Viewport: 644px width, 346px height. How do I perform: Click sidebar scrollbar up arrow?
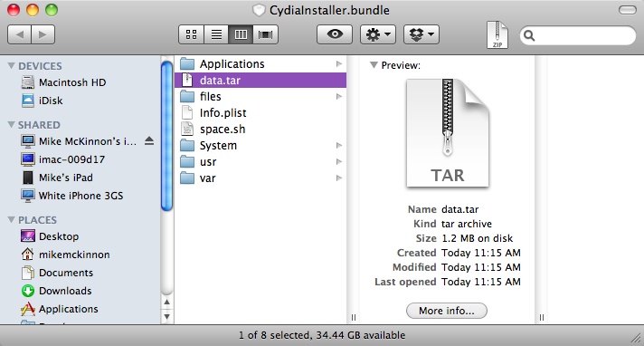(166, 302)
